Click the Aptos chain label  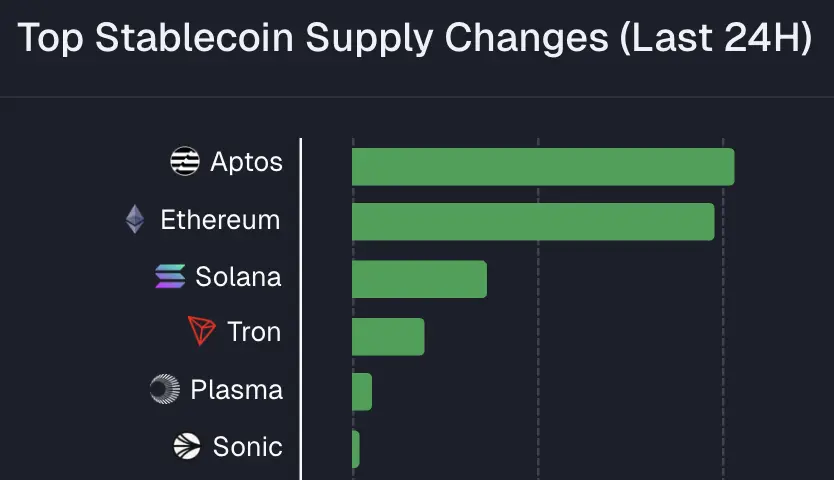[246, 162]
